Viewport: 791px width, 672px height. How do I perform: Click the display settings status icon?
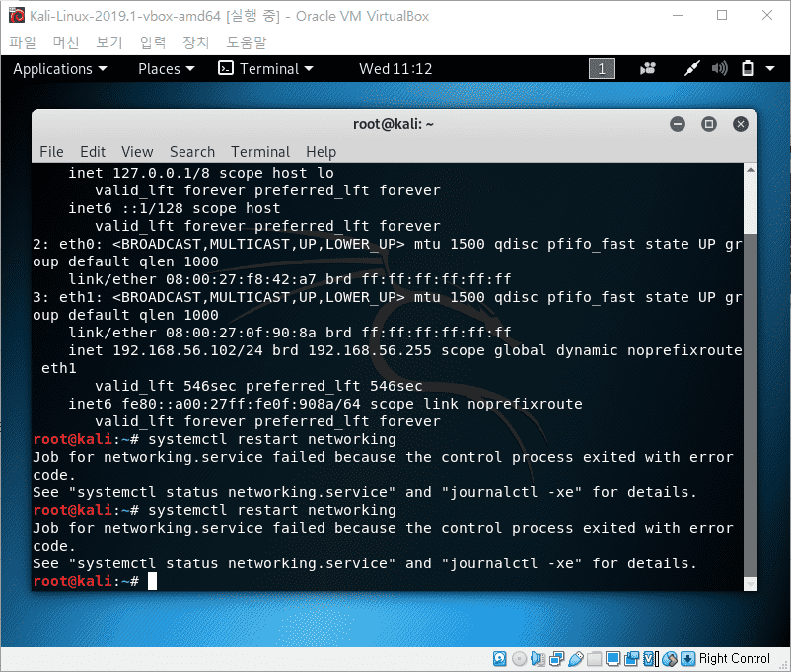612,659
